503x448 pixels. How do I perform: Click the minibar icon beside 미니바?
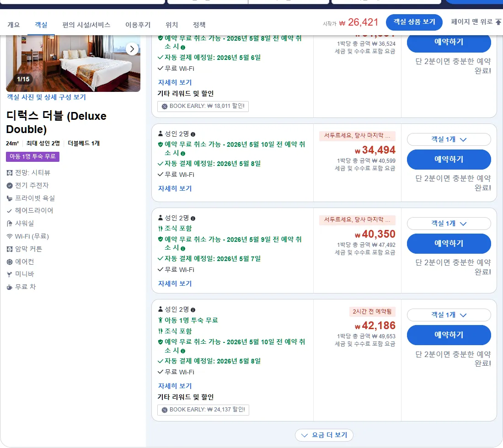pyautogui.click(x=10, y=274)
